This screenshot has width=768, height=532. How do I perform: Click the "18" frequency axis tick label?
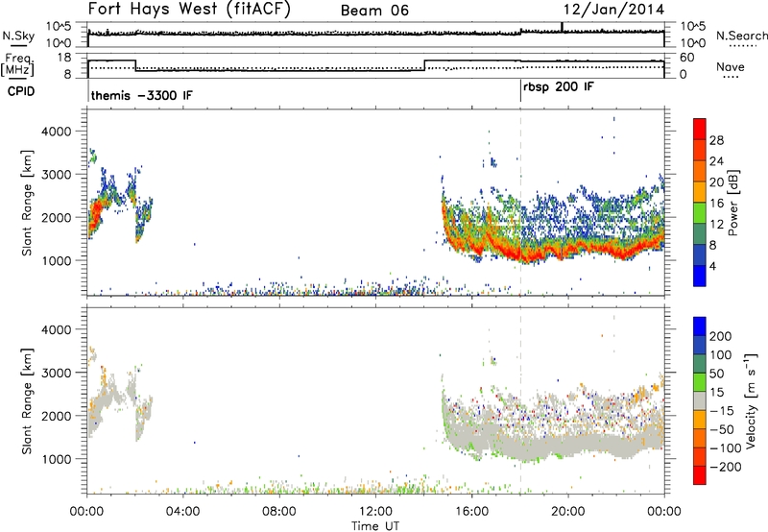tap(64, 57)
